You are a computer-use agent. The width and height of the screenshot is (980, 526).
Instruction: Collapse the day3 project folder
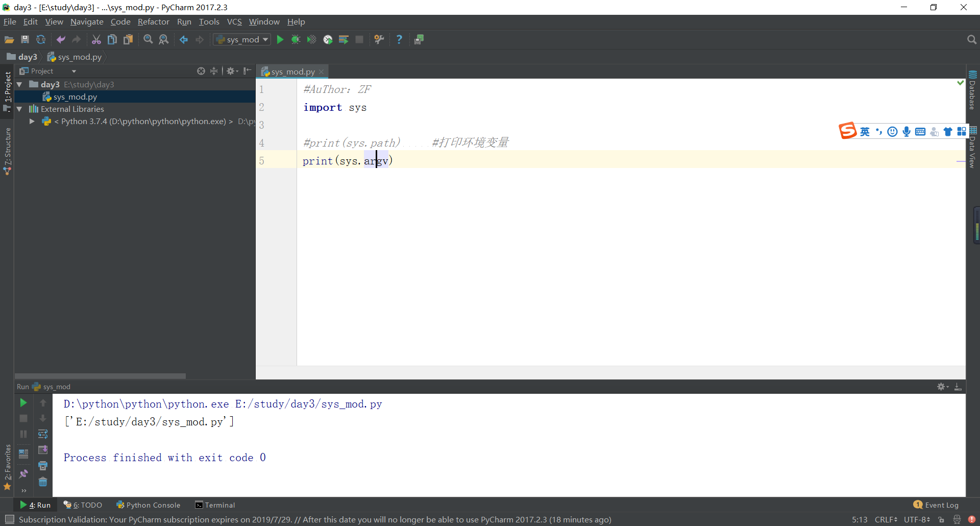(19, 84)
